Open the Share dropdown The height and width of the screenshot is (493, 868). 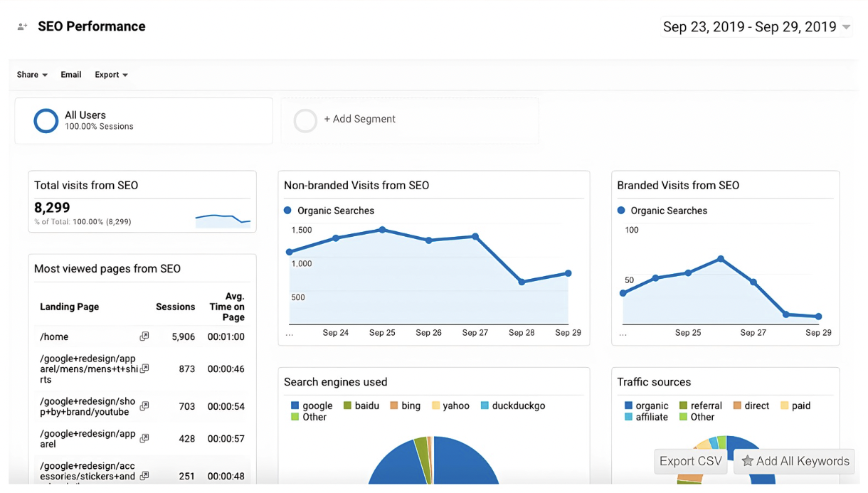coord(32,75)
